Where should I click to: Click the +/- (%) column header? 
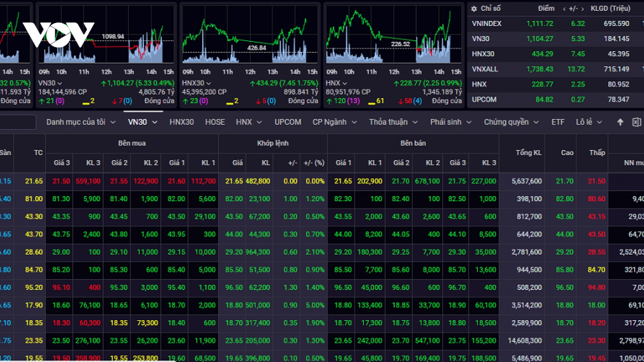pos(314,162)
